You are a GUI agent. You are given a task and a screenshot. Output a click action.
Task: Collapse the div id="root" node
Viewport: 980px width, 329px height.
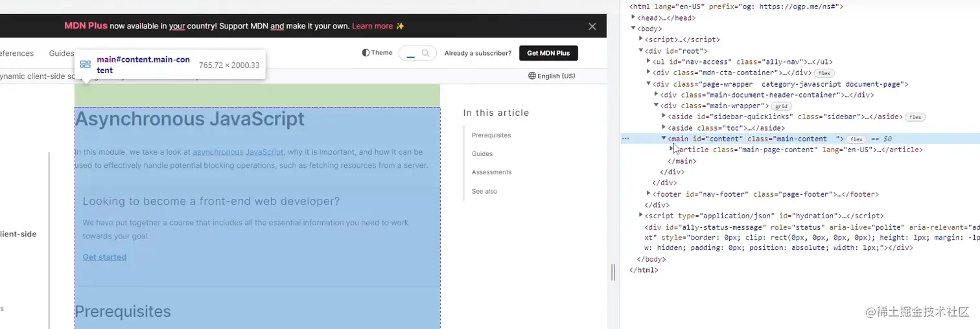[x=641, y=51]
